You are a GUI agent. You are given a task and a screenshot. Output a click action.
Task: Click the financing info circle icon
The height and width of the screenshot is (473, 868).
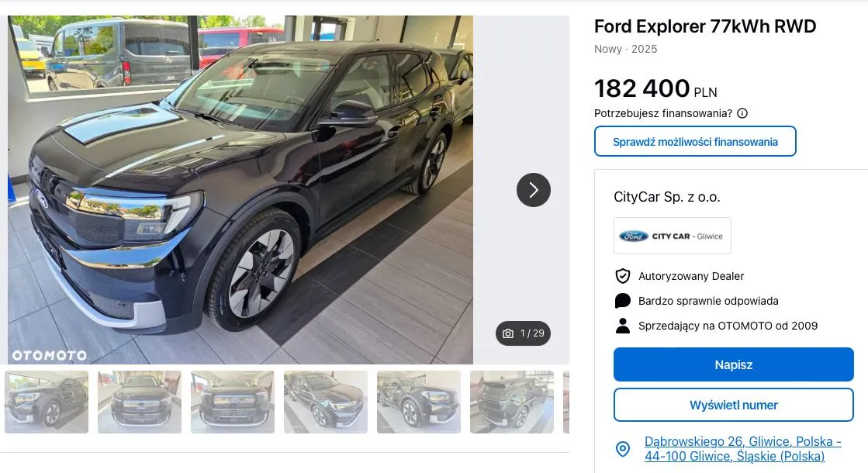[742, 113]
